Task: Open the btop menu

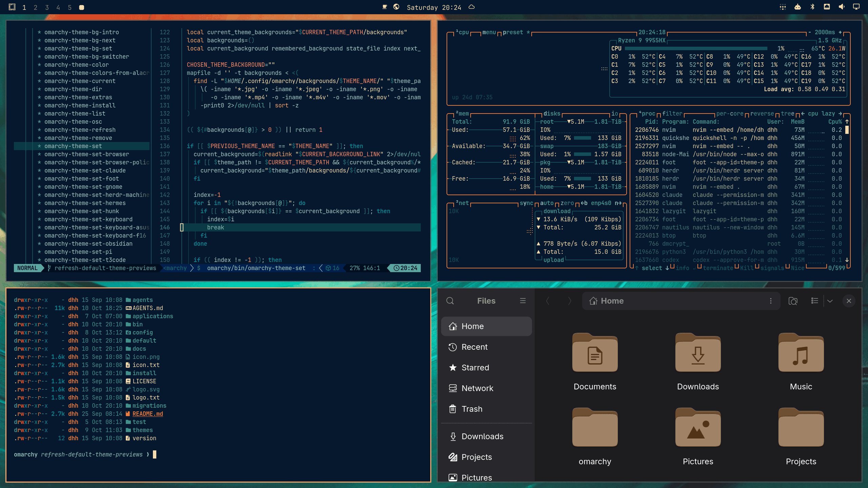Action: (489, 32)
